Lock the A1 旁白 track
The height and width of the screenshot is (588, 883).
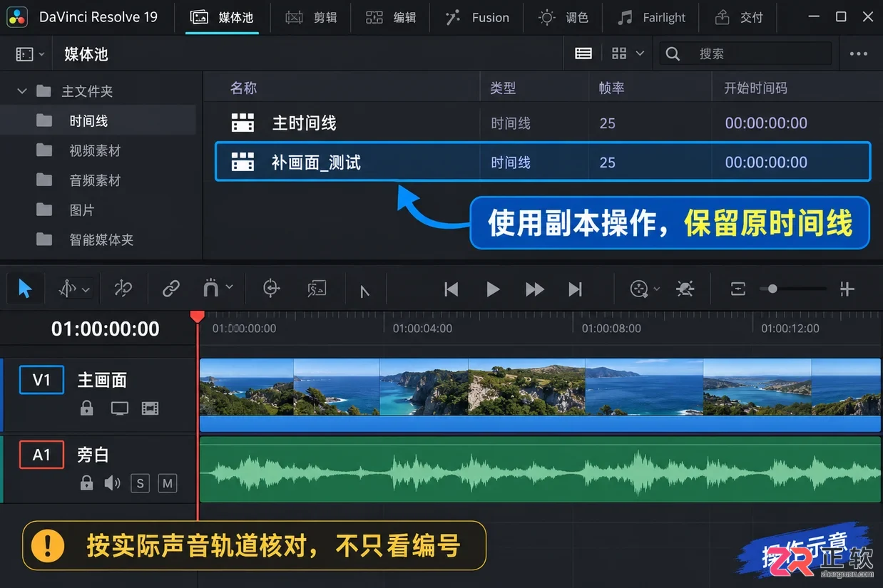tap(86, 483)
